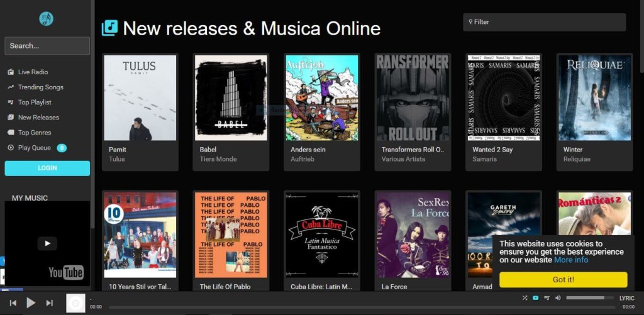
Task: Accept cookies with Got it! button
Action: click(563, 280)
